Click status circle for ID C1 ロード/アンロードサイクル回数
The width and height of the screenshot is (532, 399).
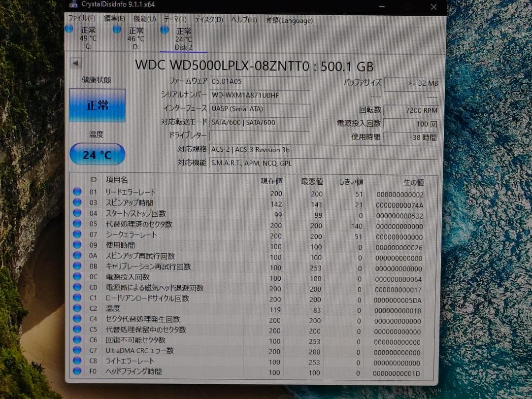click(x=77, y=298)
